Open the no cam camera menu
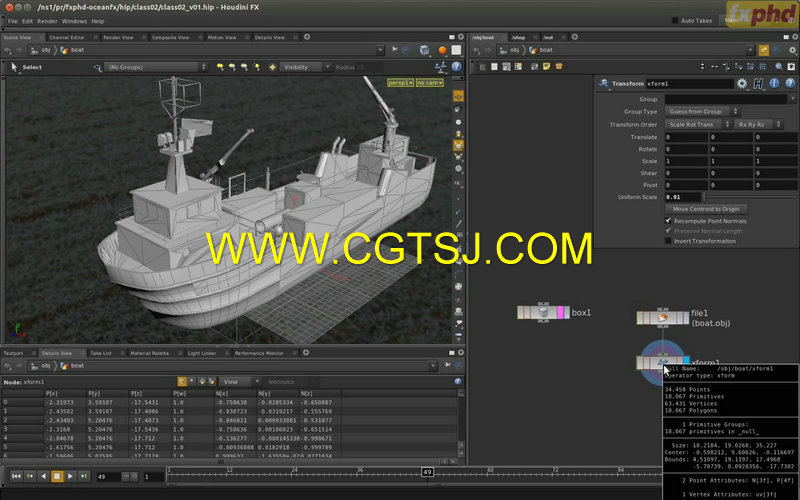This screenshot has width=800, height=500. coord(430,83)
